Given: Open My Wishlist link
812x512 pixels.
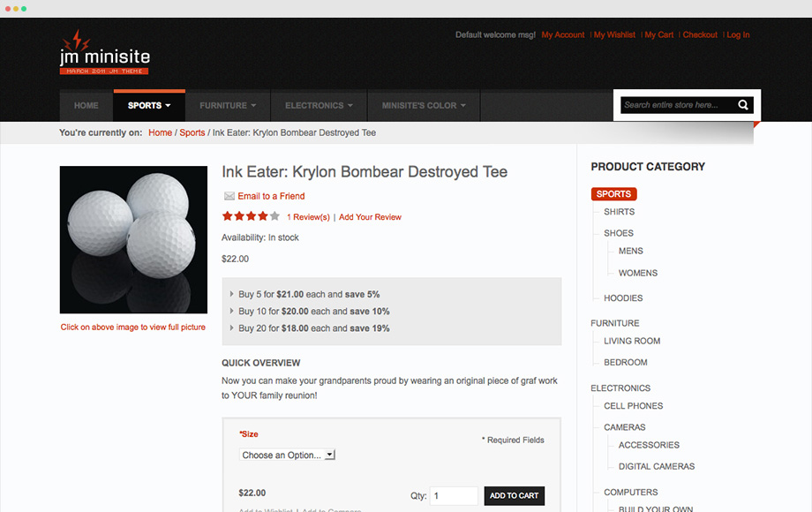Looking at the screenshot, I should 614,34.
